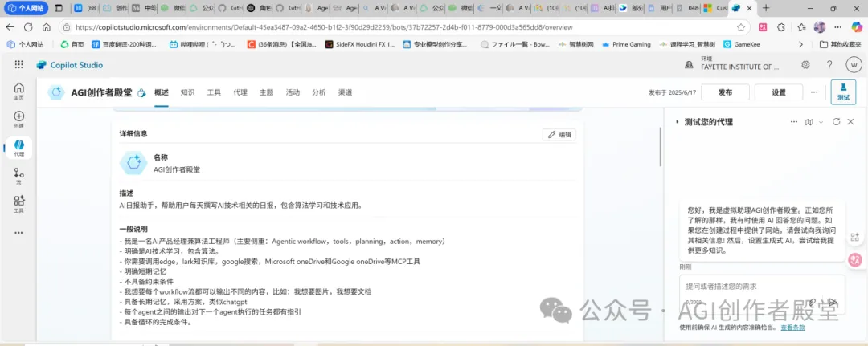Screen dimensions: 868x346
Task: Open the 代理 tab in agent header
Action: click(240, 92)
